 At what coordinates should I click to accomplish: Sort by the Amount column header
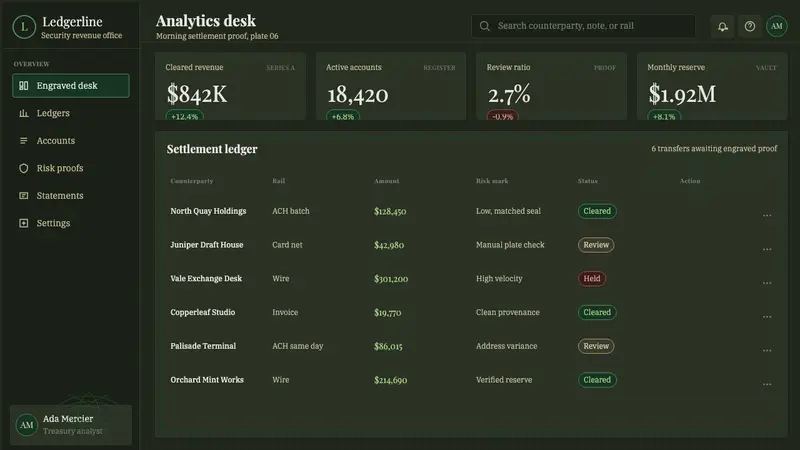(387, 181)
